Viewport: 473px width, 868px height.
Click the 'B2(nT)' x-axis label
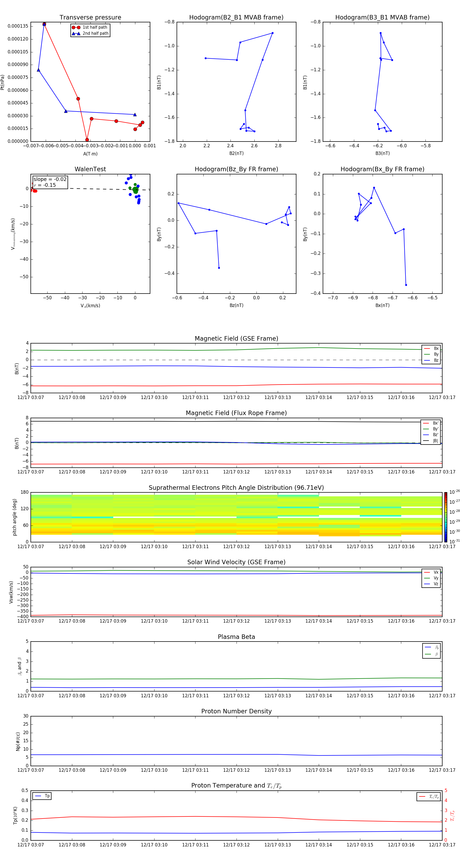pyautogui.click(x=236, y=153)
